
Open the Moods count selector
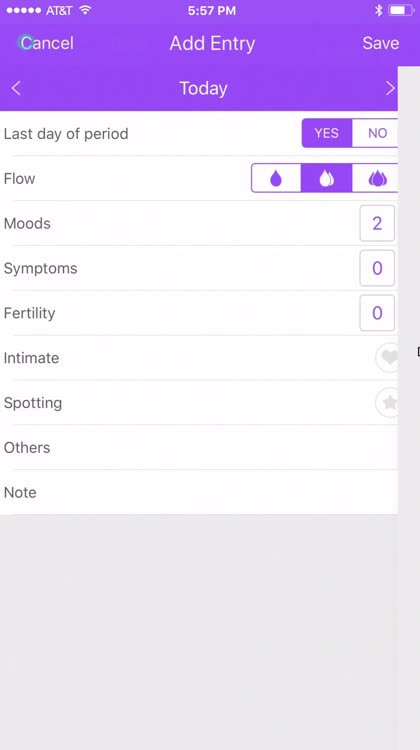point(377,223)
